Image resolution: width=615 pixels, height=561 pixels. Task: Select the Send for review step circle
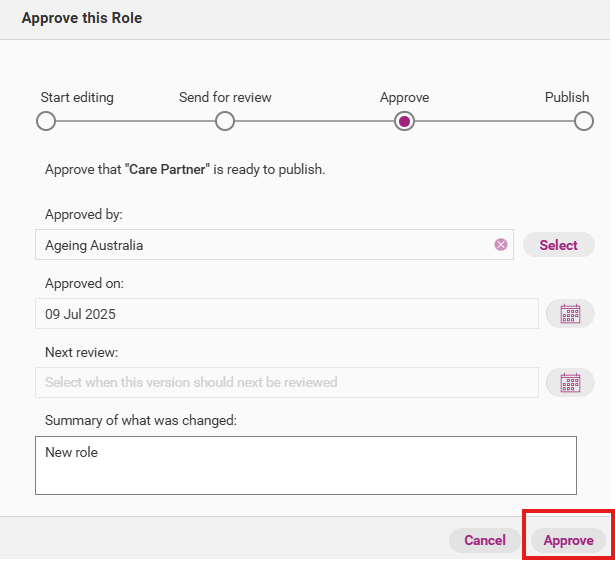[225, 121]
